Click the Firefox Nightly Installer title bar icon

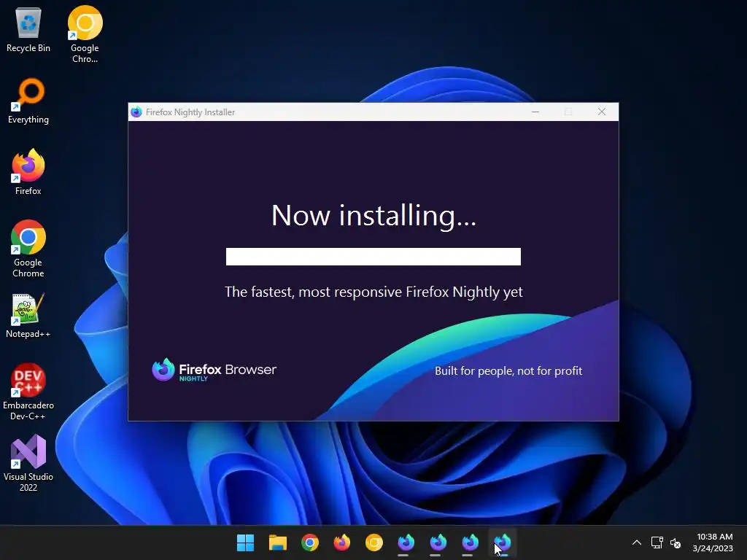pyautogui.click(x=136, y=112)
